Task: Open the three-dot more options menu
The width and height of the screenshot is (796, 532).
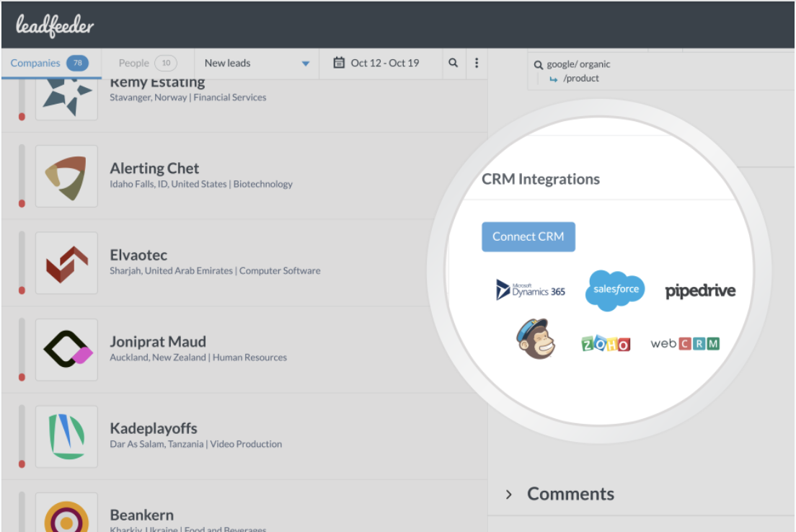Action: [476, 63]
